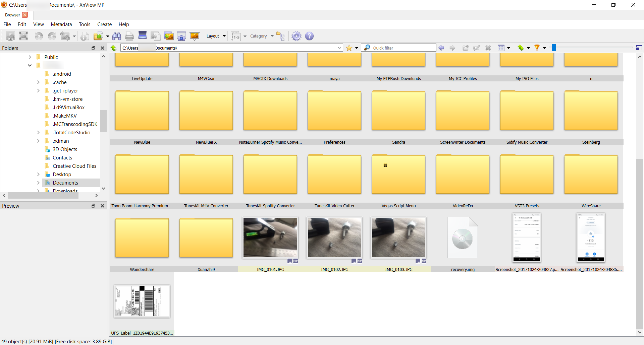This screenshot has width=644, height=345.
Task: Close the Folders panel
Action: (x=103, y=48)
